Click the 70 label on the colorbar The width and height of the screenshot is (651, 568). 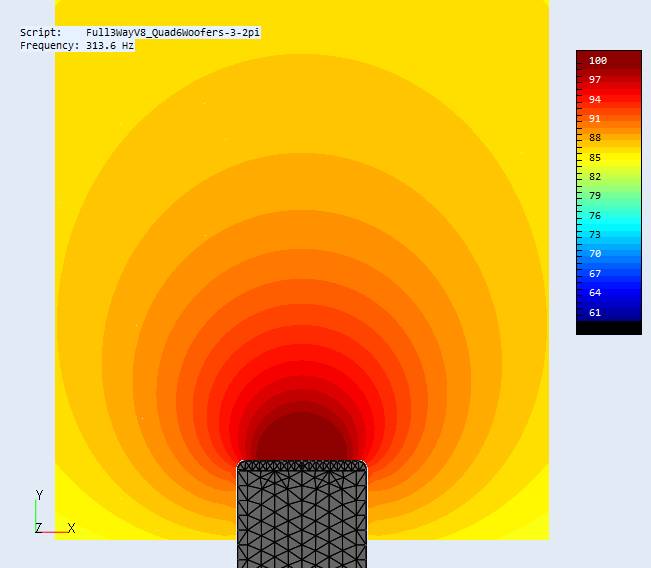(x=595, y=254)
